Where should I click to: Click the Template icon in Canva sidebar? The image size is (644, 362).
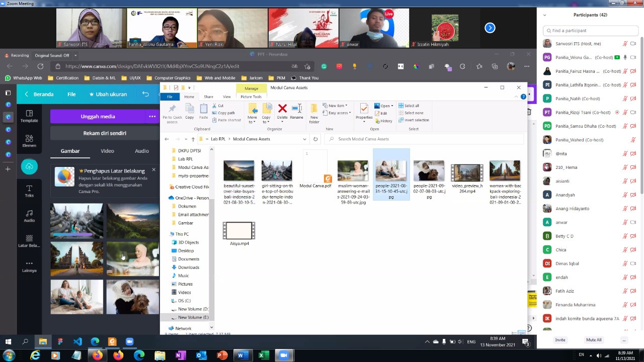pyautogui.click(x=29, y=116)
